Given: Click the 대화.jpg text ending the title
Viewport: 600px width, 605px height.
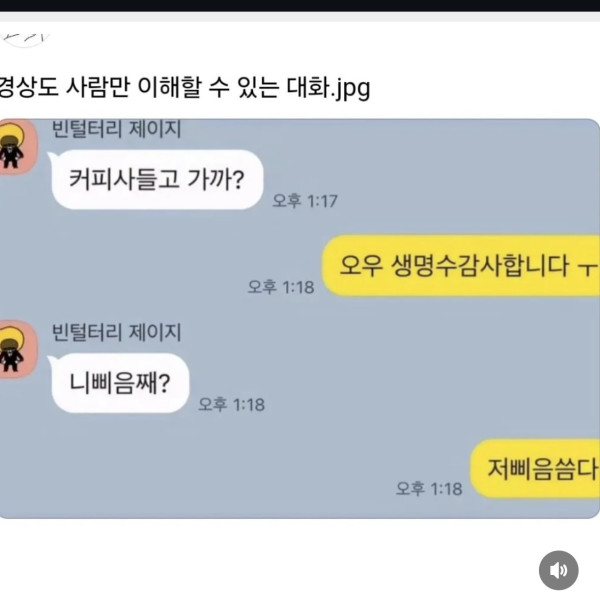Looking at the screenshot, I should [328, 88].
